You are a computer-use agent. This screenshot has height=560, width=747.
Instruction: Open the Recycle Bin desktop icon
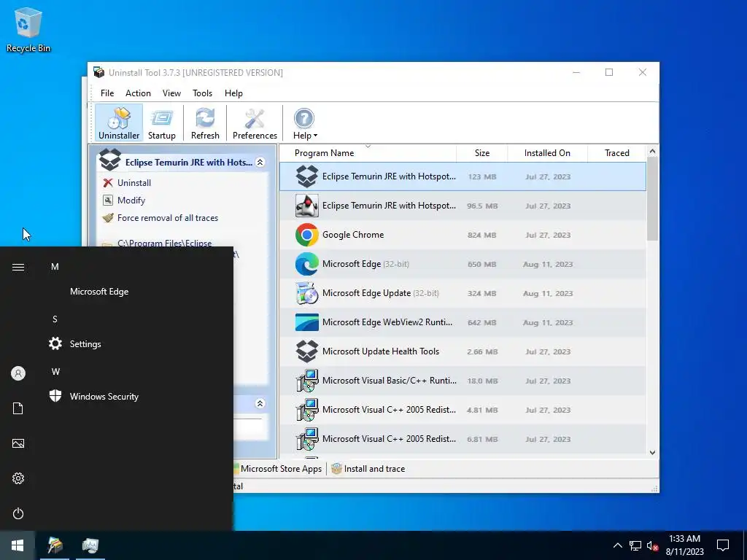[28, 29]
